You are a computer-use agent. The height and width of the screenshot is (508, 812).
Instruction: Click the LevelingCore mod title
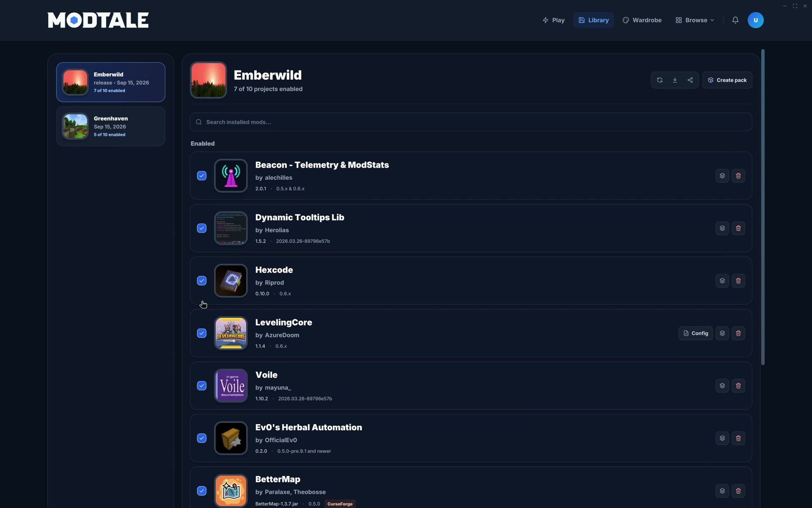point(284,323)
